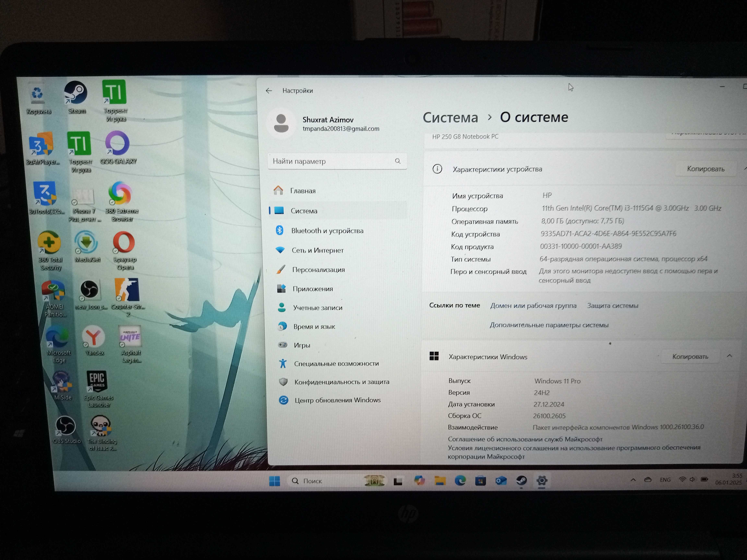
Task: Open Microsoft Store from the taskbar
Action: coord(480,481)
